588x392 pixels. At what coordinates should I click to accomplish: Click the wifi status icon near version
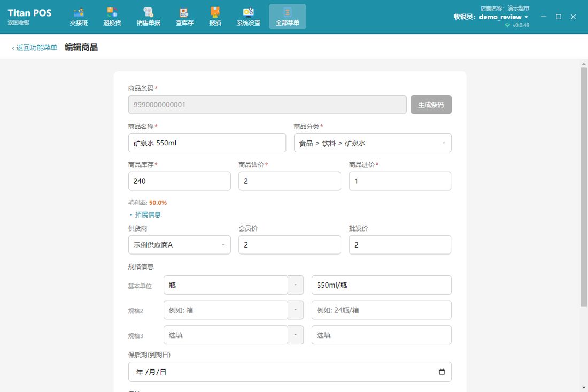[507, 25]
